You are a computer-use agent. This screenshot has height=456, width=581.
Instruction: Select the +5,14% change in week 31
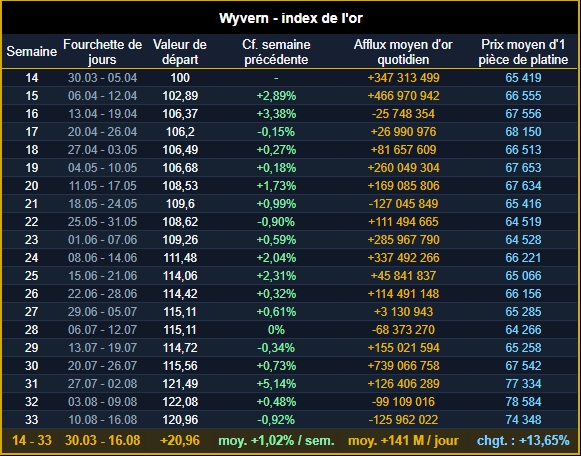point(276,384)
